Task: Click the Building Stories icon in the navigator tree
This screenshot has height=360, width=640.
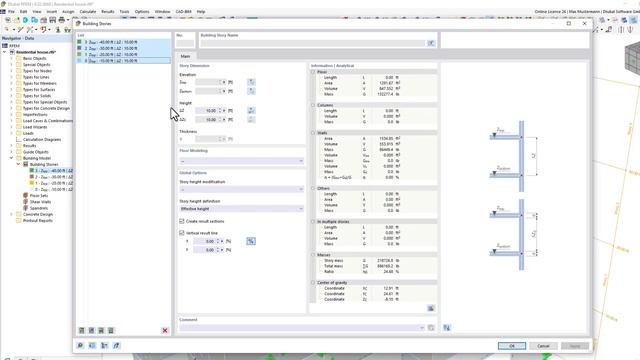Action: pos(25,164)
